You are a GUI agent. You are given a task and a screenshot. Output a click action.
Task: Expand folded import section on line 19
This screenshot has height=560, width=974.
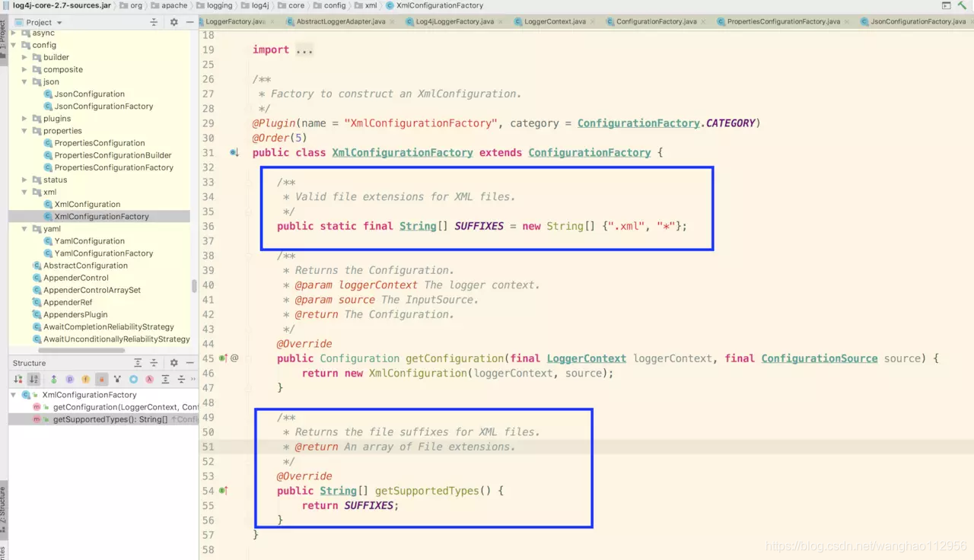pyautogui.click(x=304, y=50)
